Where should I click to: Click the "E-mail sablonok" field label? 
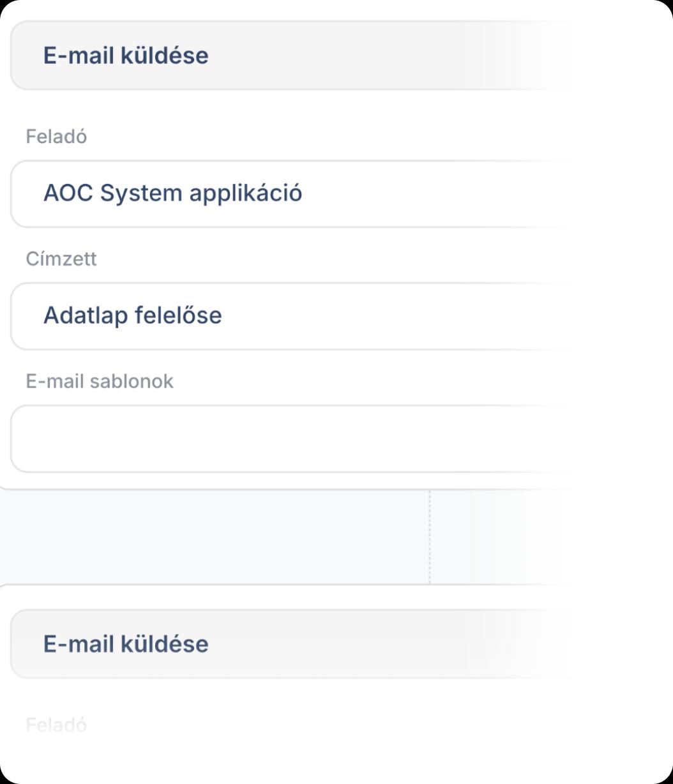(x=100, y=381)
